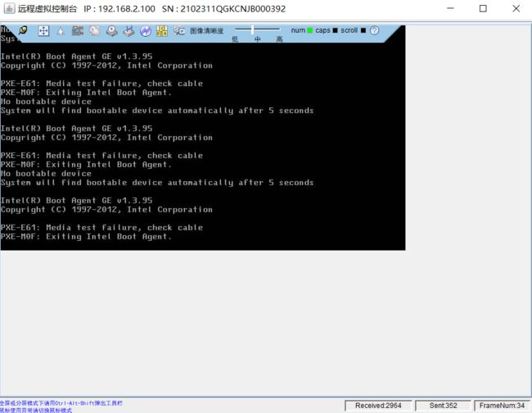Click the pin toolbar icon
Image resolution: width=532 pixels, height=413 pixels.
click(x=23, y=30)
